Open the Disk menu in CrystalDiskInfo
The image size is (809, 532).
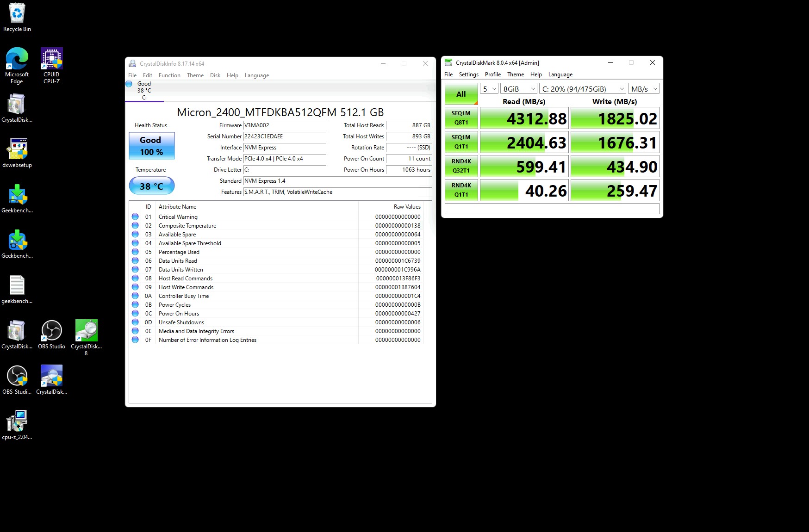point(215,75)
